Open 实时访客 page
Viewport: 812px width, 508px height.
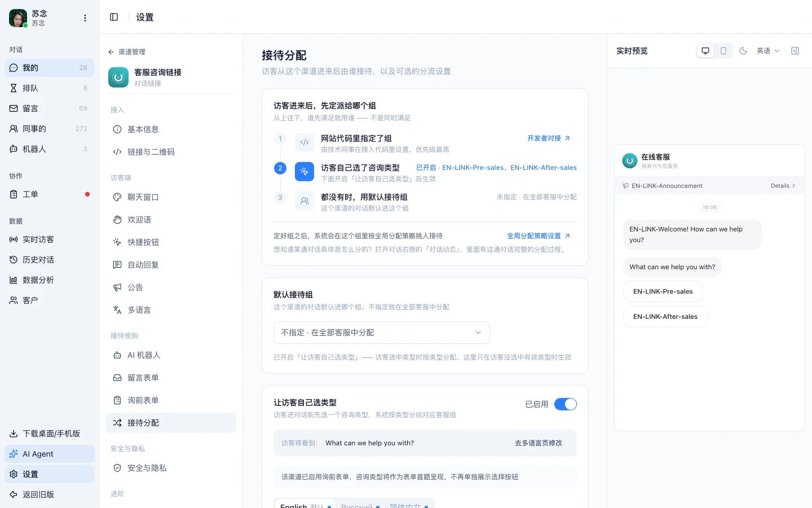(49, 239)
